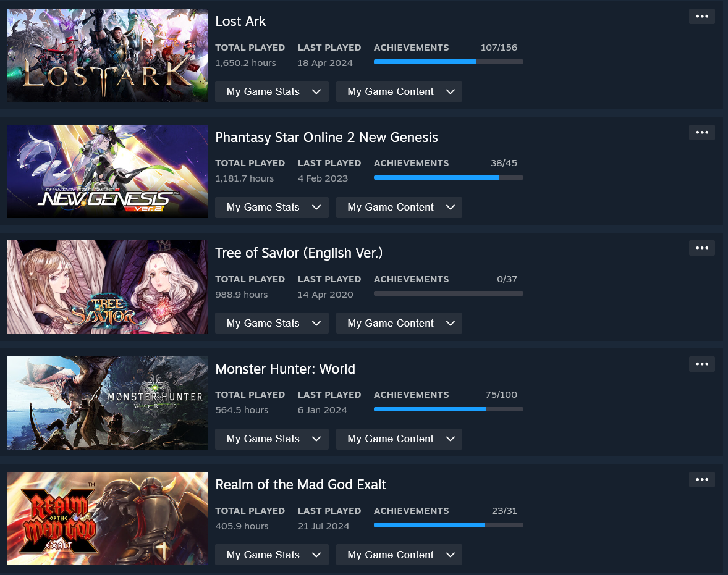The width and height of the screenshot is (728, 575).
Task: Open the three-dot menu for Realm of the Mad God
Action: pos(701,480)
